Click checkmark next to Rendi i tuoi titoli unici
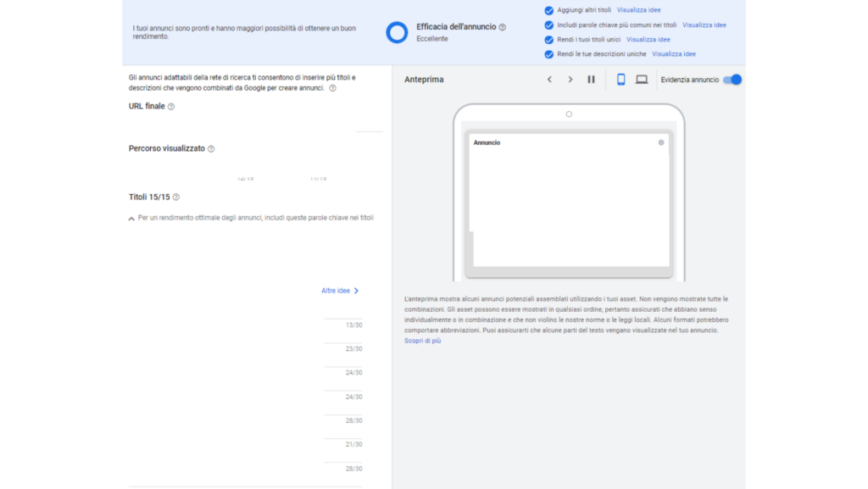 [548, 40]
